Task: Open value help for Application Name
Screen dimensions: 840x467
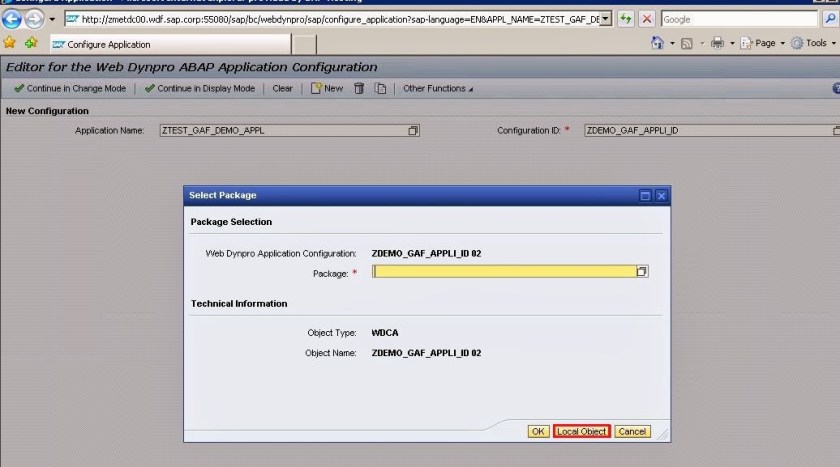Action: (413, 131)
